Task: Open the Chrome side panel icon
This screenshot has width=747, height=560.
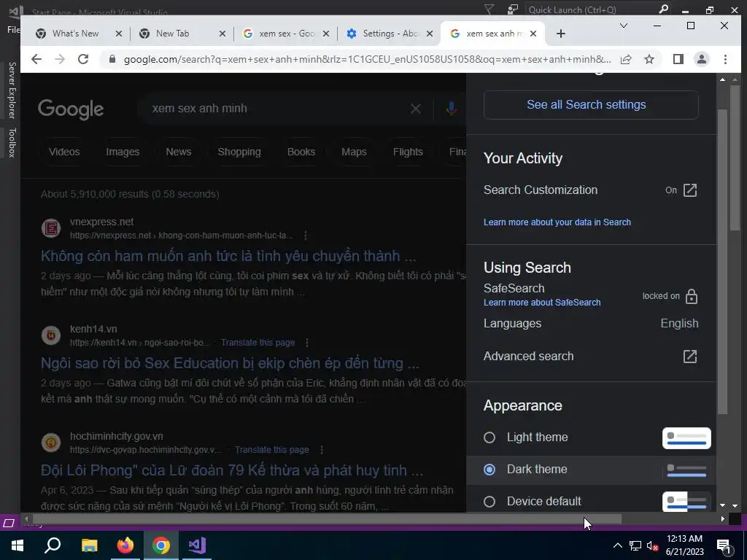Action: [678, 59]
